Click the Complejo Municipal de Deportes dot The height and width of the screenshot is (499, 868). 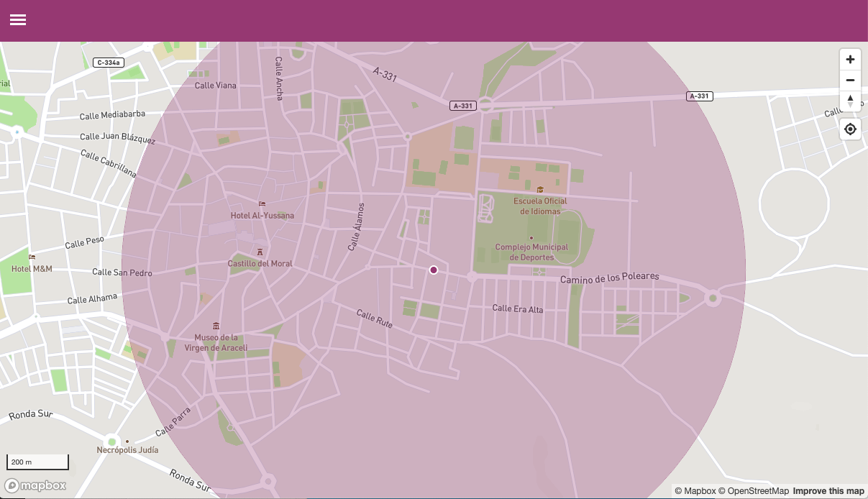(x=531, y=237)
